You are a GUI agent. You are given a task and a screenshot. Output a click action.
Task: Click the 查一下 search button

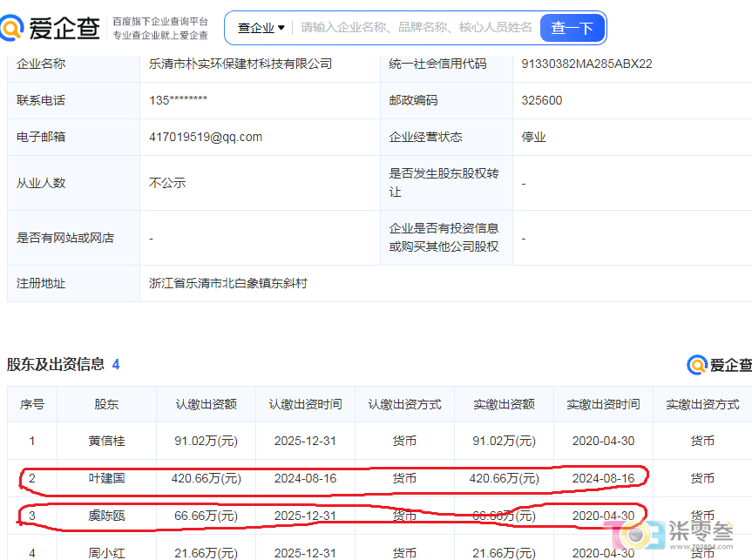point(572,28)
